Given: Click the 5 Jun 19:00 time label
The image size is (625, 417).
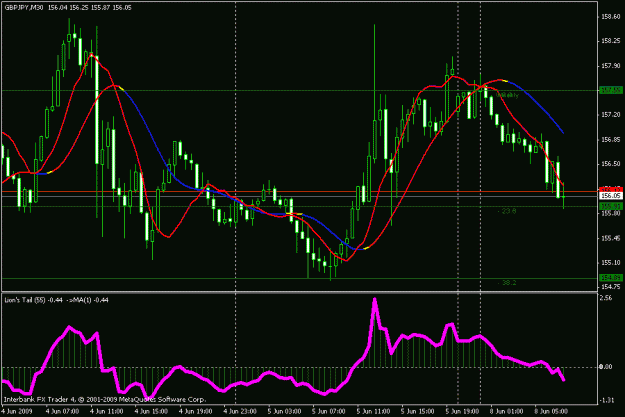Looking at the screenshot, I should pyautogui.click(x=462, y=411).
